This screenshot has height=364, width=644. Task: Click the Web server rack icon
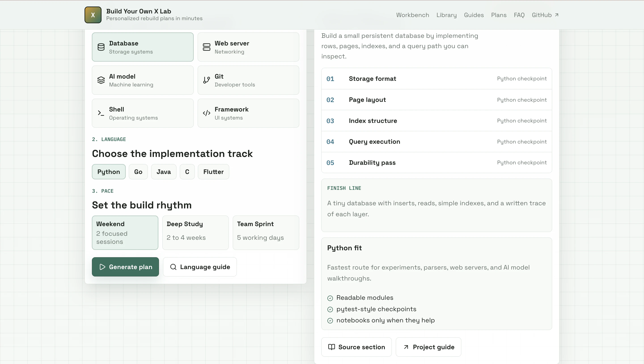[x=206, y=47]
